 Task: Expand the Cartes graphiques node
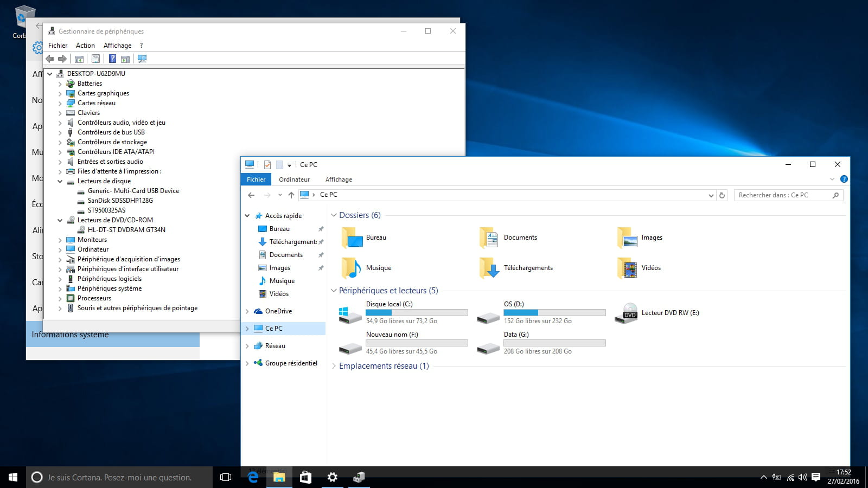[x=60, y=94]
